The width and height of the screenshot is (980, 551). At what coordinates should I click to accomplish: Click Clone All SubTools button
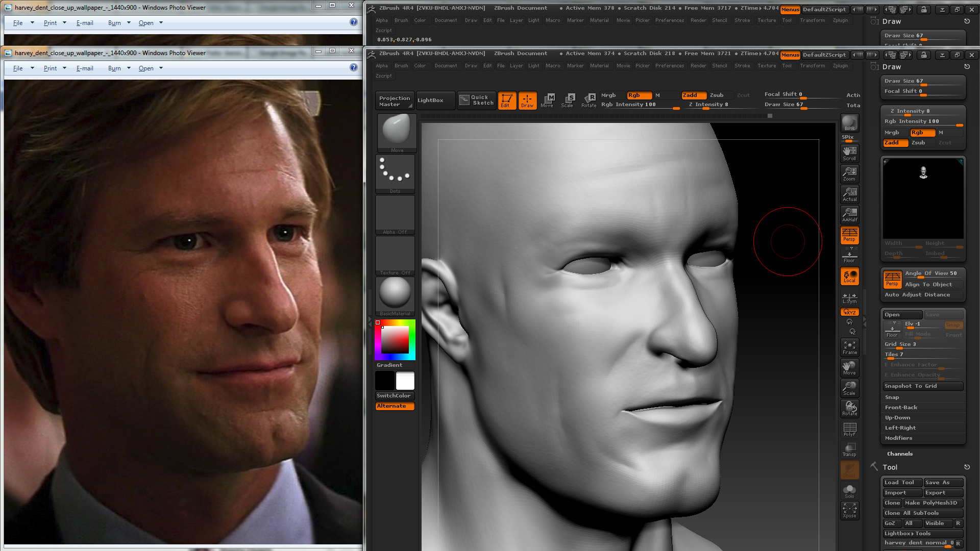923,513
